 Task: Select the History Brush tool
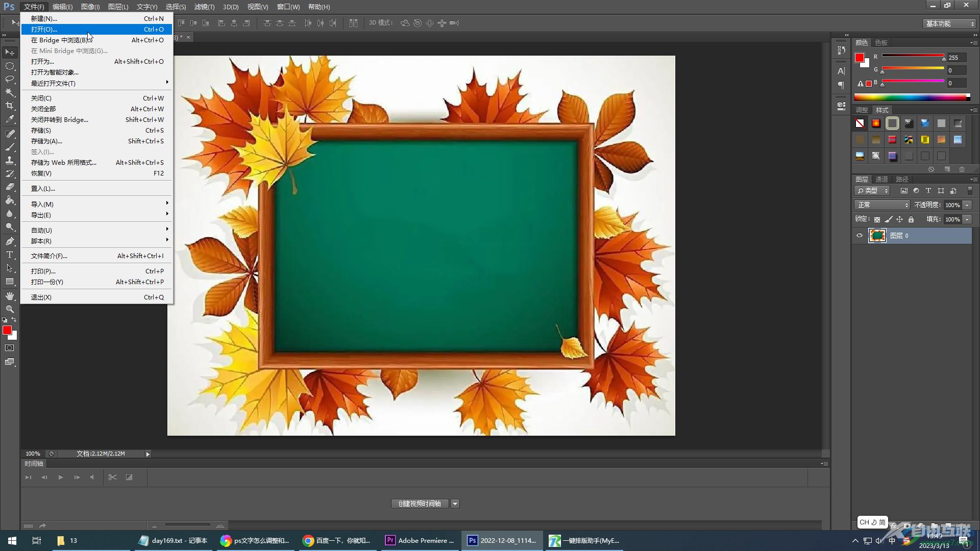[10, 173]
